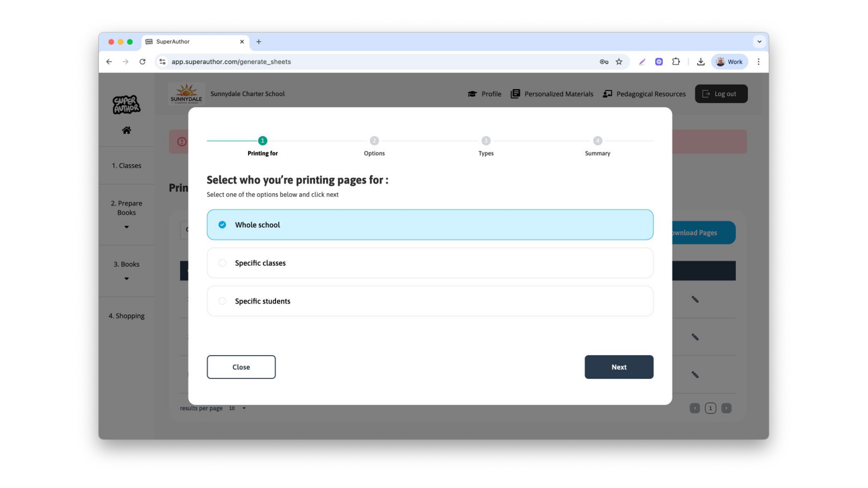Open the results per page dropdown
Viewport: 868px width, 488px height.
237,408
